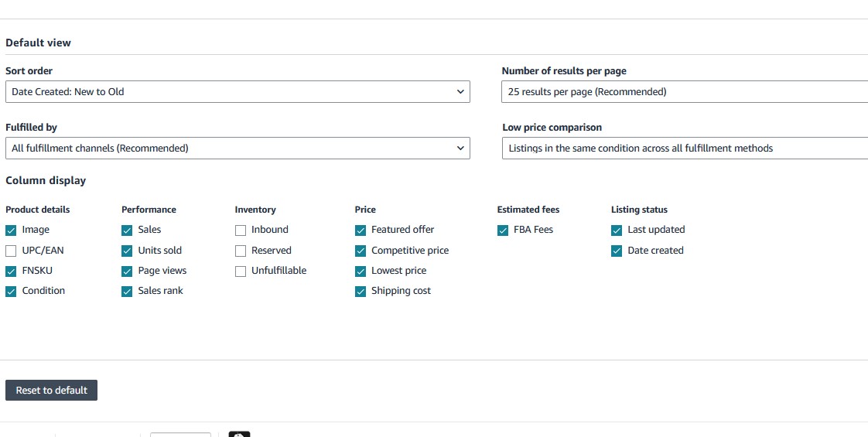Turn off Page views column
The width and height of the screenshot is (868, 437).
click(127, 271)
